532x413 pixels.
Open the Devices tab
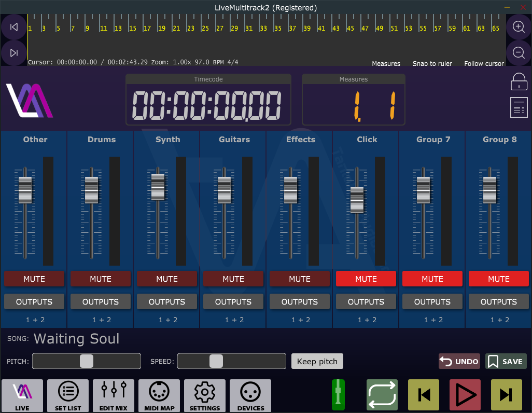point(250,395)
